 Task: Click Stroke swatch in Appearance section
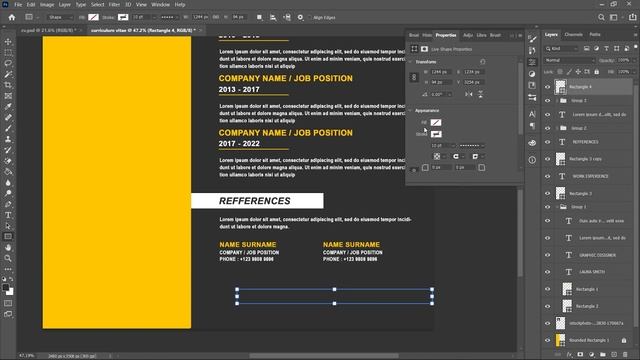pyautogui.click(x=436, y=134)
